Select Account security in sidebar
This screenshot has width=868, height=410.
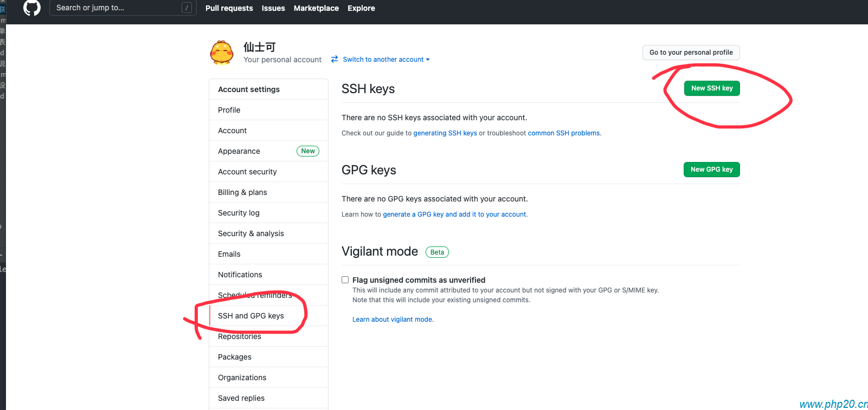tap(268, 172)
